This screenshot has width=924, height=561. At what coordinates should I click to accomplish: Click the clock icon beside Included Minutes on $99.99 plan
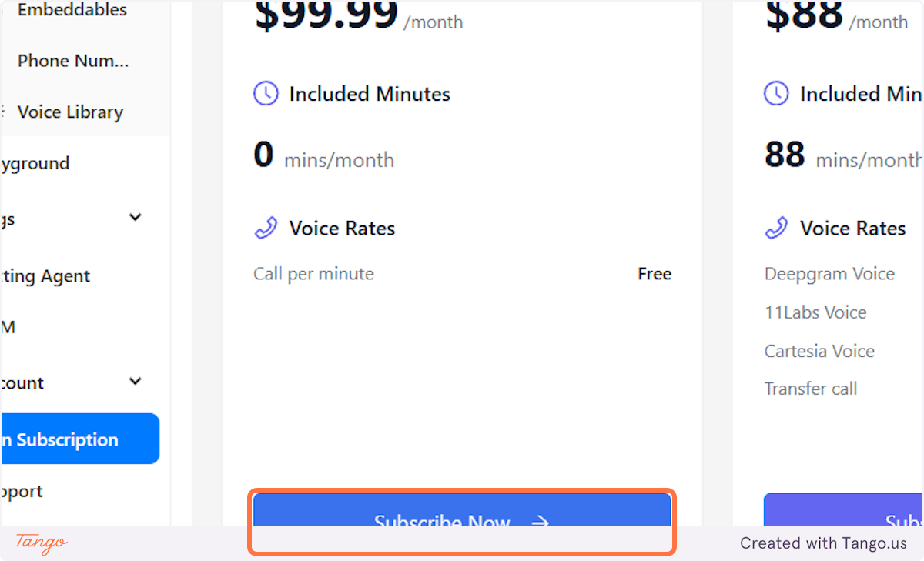pyautogui.click(x=265, y=93)
